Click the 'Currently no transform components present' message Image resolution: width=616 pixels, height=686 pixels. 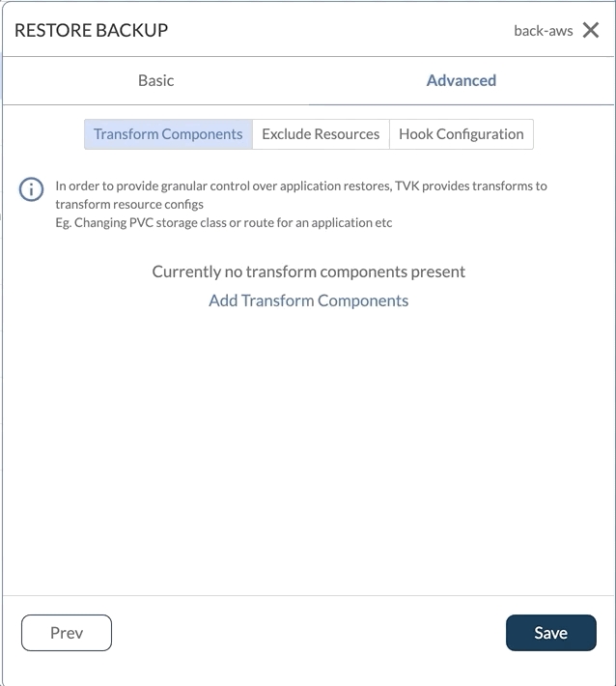point(308,272)
